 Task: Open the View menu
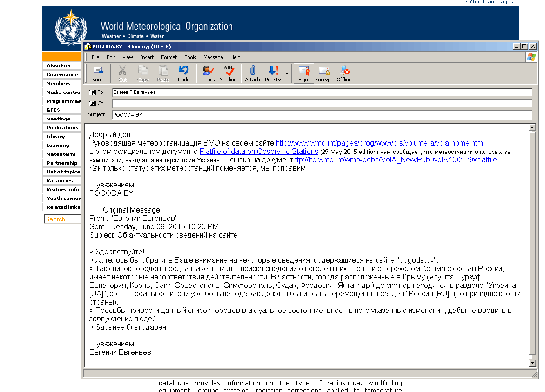point(128,57)
